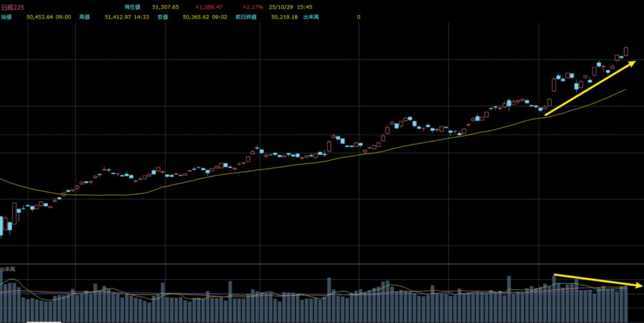This screenshot has height=323, width=644.
Task: Click the large blue candlestick at the far left
Action: [1, 226]
